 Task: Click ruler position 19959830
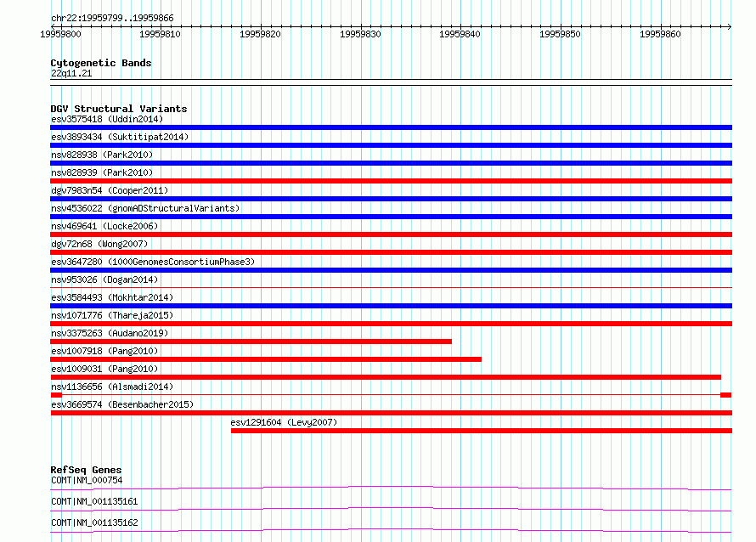point(361,34)
